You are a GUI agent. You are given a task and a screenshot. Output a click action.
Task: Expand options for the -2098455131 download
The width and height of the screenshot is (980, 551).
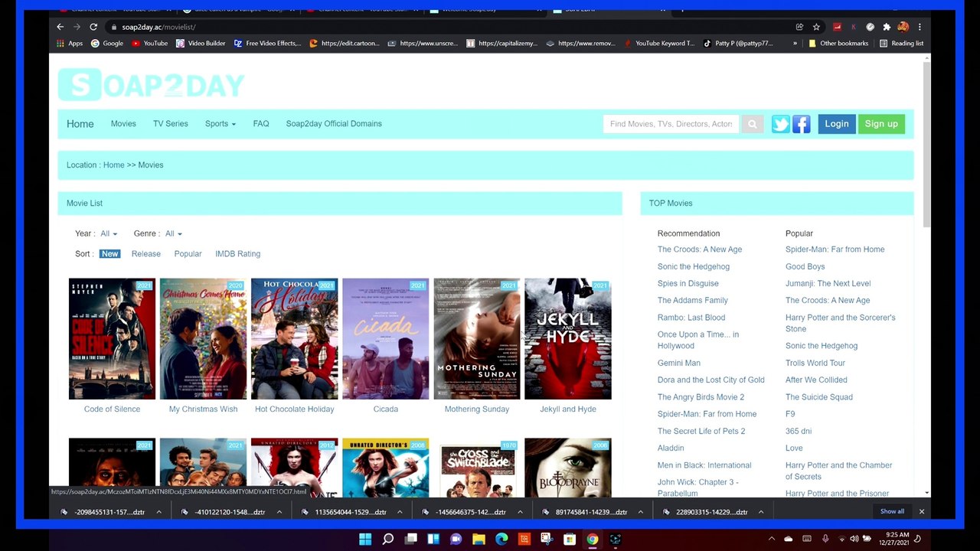pos(159,512)
